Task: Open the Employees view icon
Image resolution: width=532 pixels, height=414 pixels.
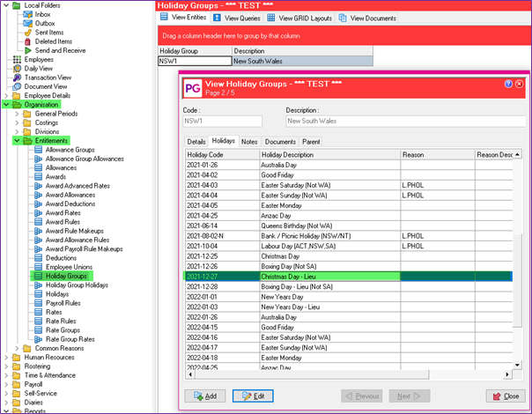Action: [17, 59]
